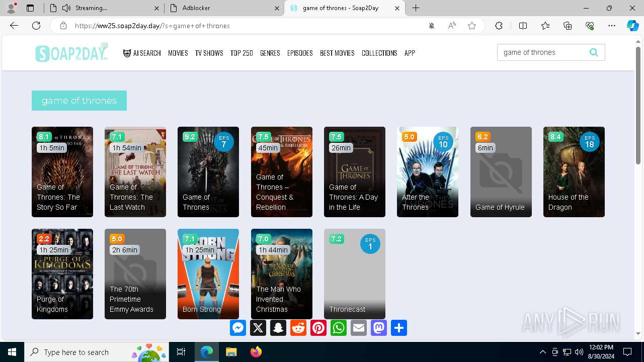The width and height of the screenshot is (644, 362).
Task: Go back to previous page
Action: [x=14, y=26]
